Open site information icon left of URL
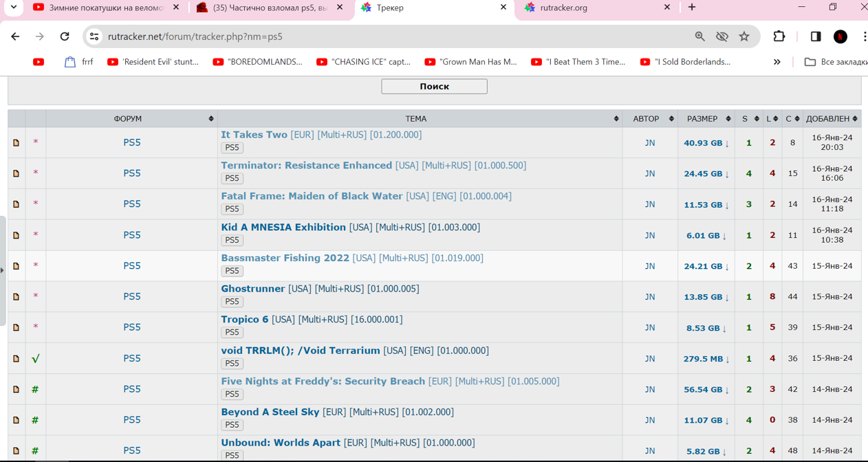 (x=95, y=36)
